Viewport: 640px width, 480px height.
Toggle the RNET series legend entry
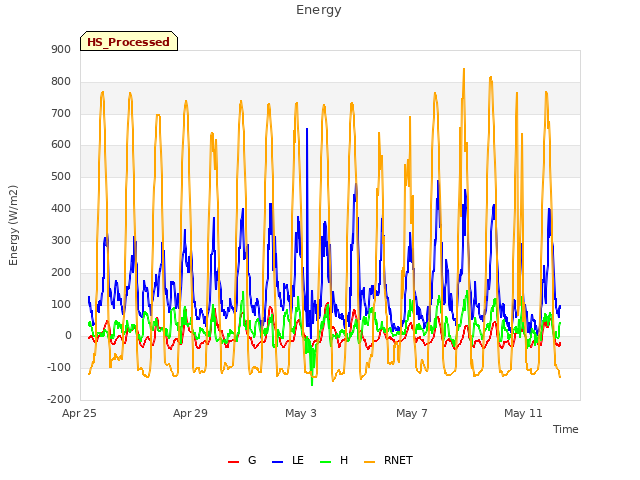(388, 460)
